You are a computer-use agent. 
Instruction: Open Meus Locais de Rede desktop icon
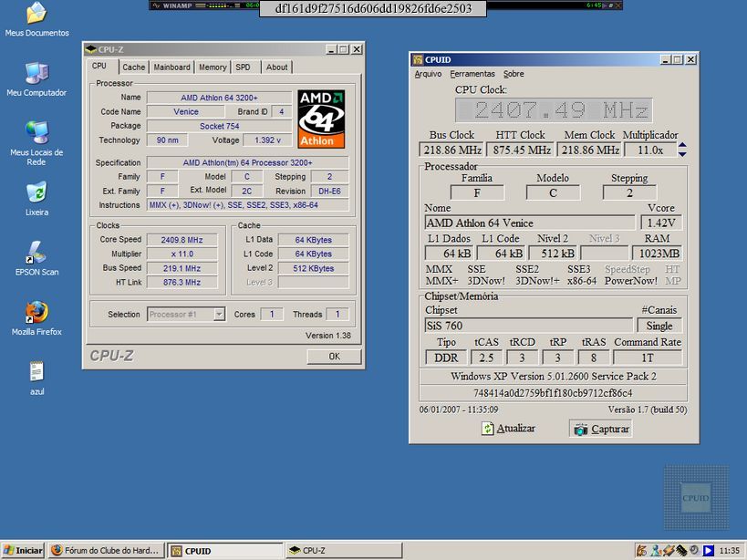click(x=36, y=133)
